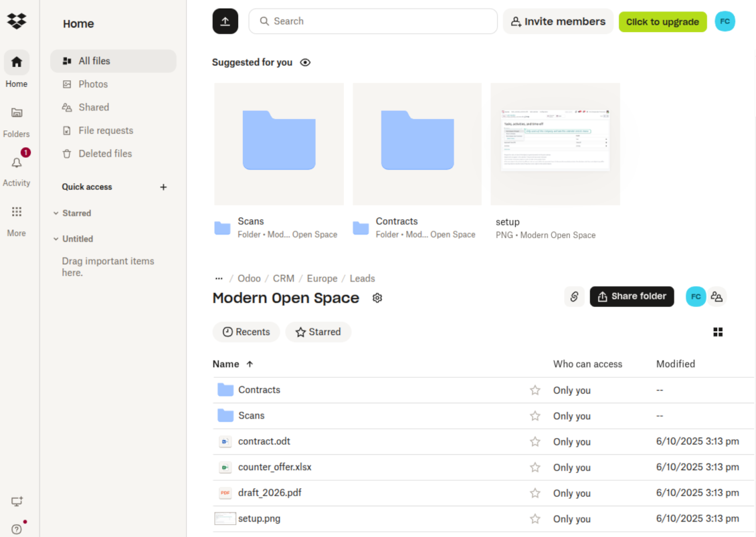Open the More apps grid

(17, 212)
